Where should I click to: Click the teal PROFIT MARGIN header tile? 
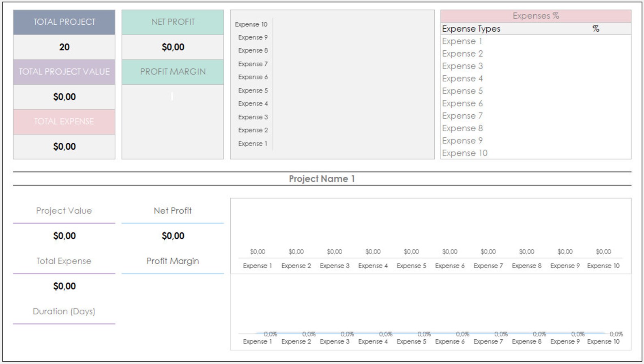(x=173, y=72)
